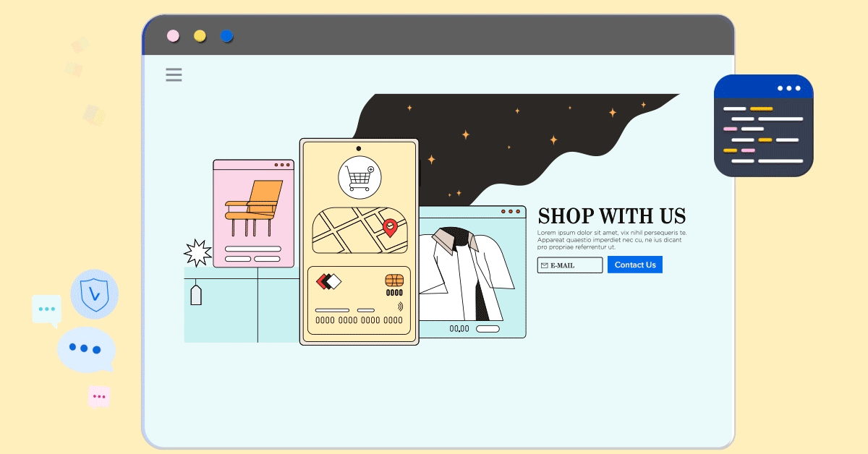Click the blue typing-dots chat bubble
Screen dimensions: 868x454
pos(85,350)
